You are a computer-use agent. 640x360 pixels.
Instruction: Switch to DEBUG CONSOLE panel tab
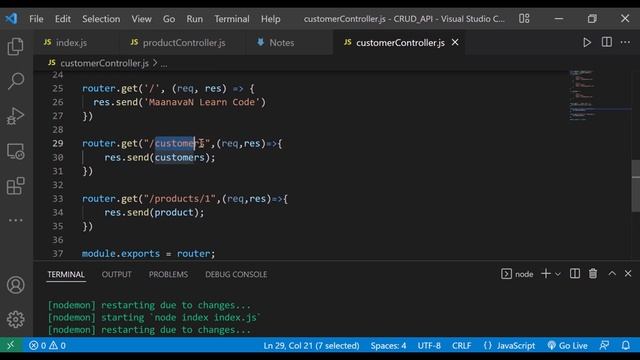[x=236, y=274]
